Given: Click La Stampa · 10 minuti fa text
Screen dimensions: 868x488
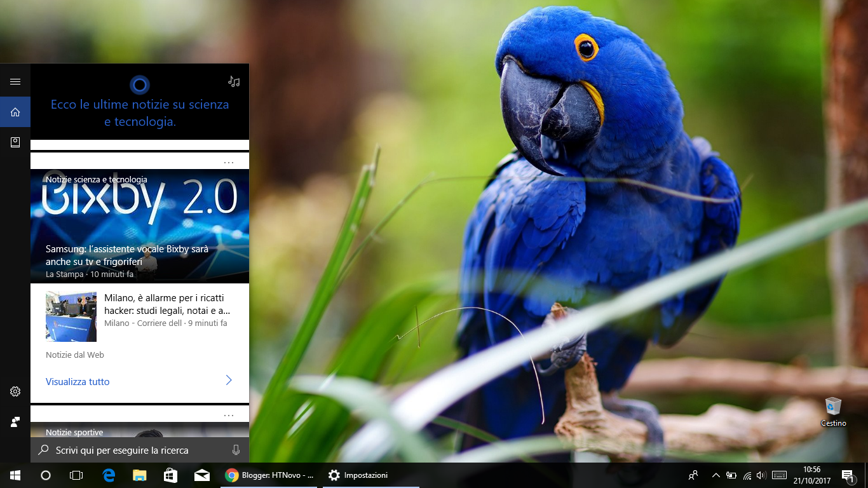Looking at the screenshot, I should point(90,274).
